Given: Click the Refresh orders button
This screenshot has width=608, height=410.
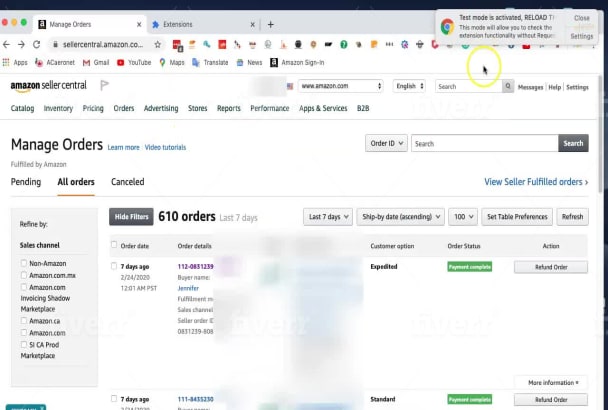Looking at the screenshot, I should tap(572, 217).
